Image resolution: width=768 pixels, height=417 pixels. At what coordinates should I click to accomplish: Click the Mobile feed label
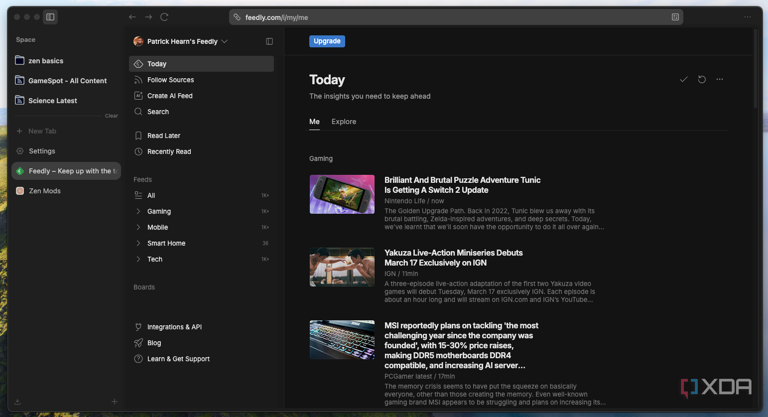pos(158,227)
